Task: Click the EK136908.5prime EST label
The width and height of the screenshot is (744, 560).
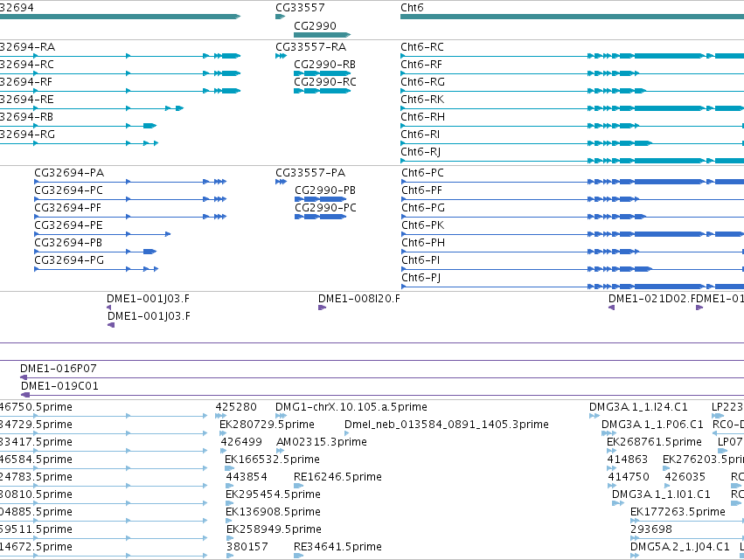Action: click(274, 512)
